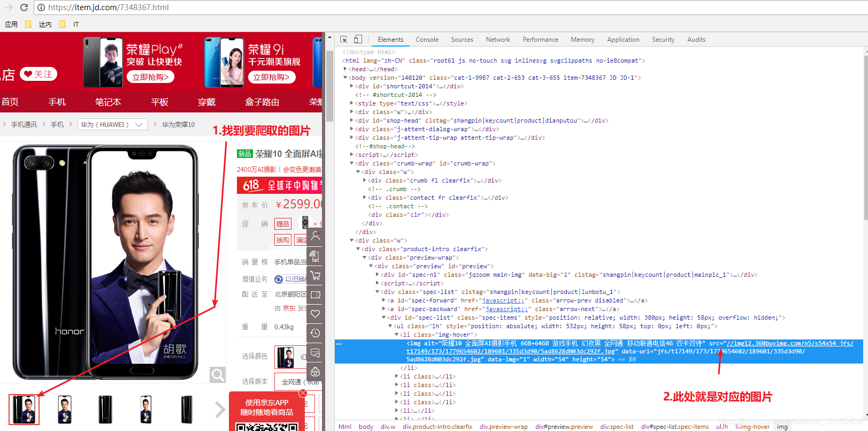The image size is (868, 431).
Task: Switch to the Network DevTools tab
Action: pos(497,40)
